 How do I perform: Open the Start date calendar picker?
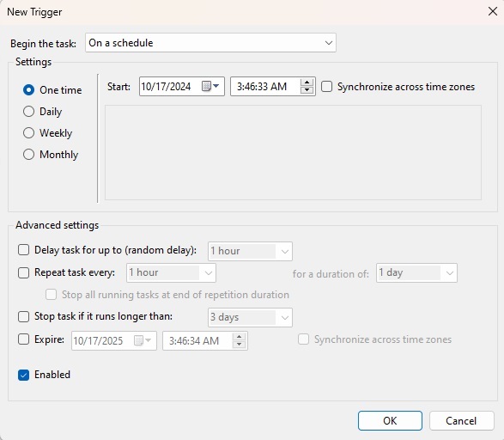(x=210, y=86)
